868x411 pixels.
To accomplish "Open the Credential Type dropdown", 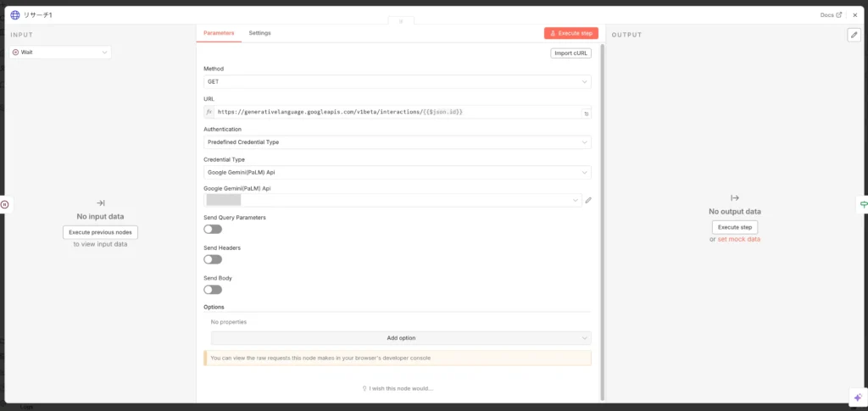I will 397,173.
